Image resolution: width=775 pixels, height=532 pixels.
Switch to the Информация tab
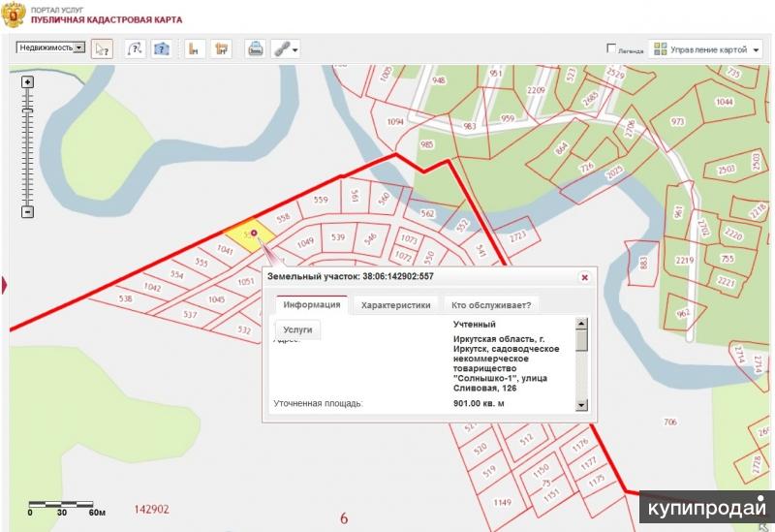tap(311, 304)
